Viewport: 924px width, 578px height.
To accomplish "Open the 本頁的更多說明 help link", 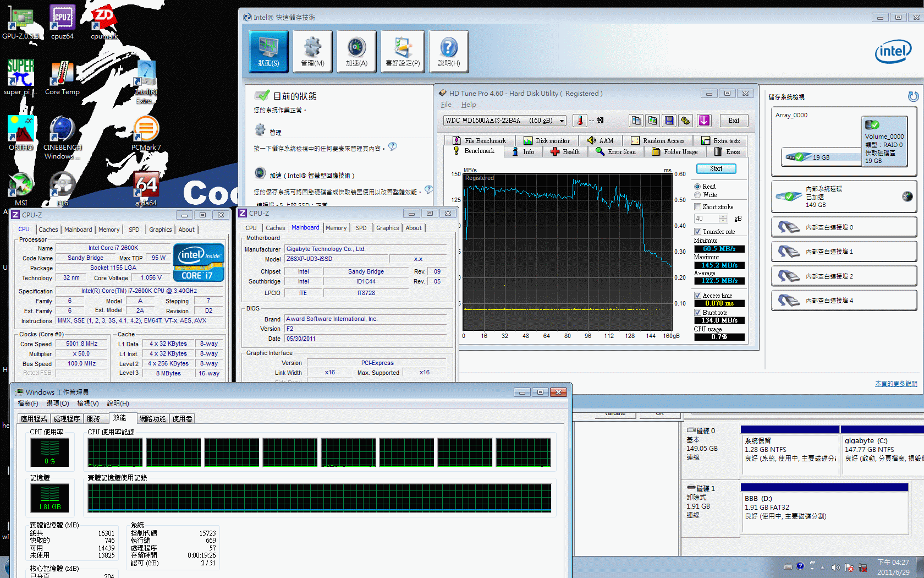I will point(896,384).
